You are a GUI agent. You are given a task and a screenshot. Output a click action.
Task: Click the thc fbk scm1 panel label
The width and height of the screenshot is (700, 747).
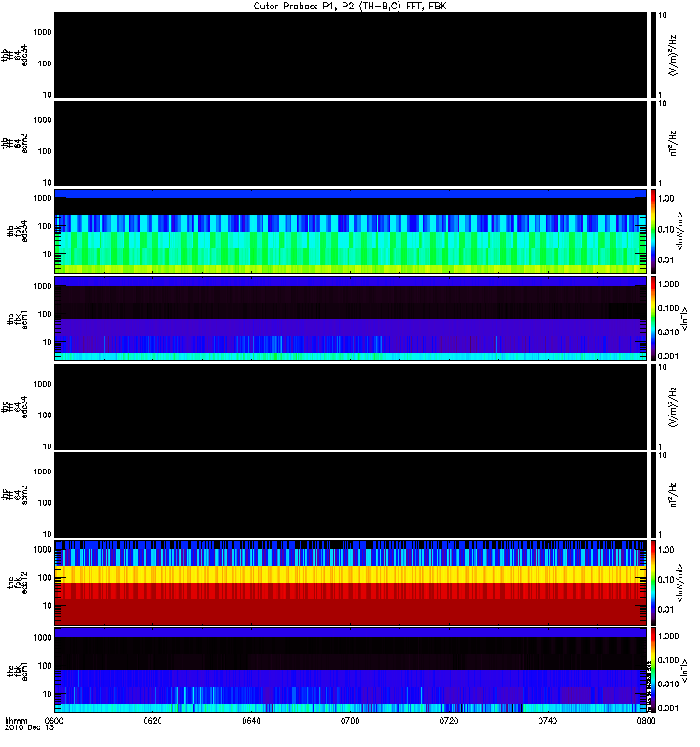click(x=18, y=670)
